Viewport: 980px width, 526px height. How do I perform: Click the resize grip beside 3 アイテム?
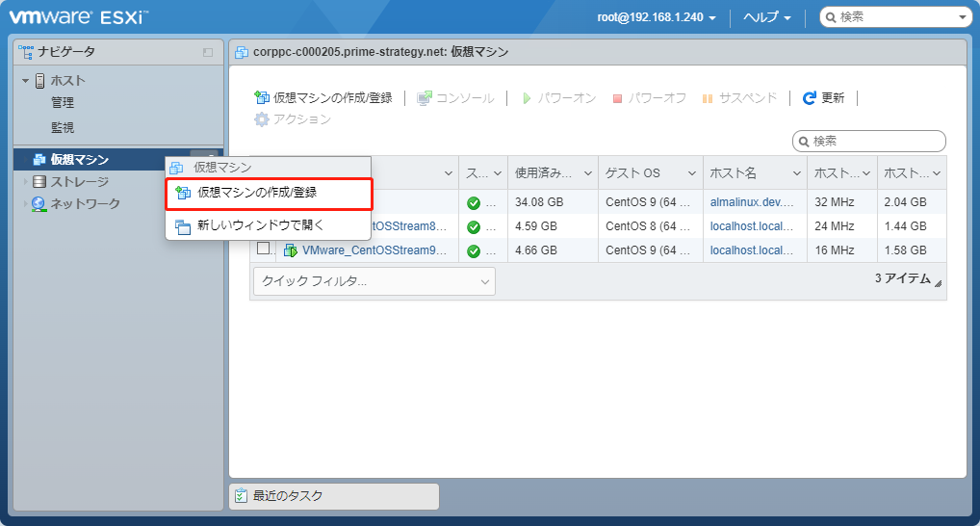tap(939, 283)
